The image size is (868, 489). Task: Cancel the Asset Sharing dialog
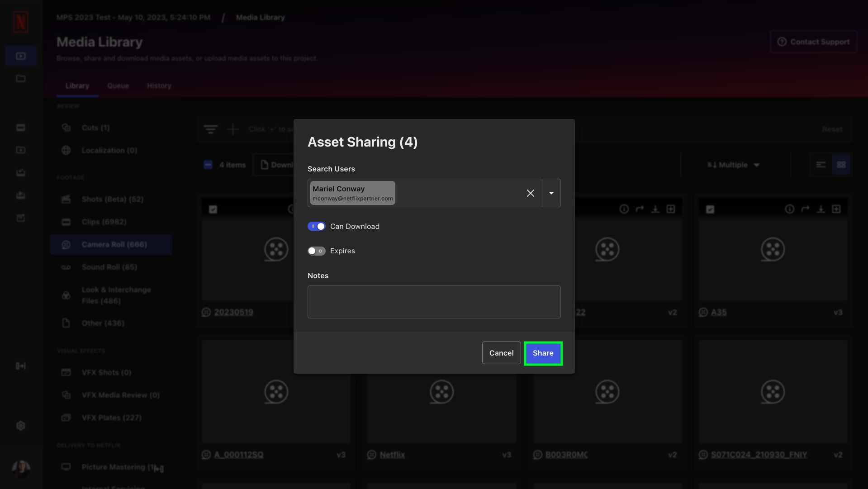(x=501, y=353)
